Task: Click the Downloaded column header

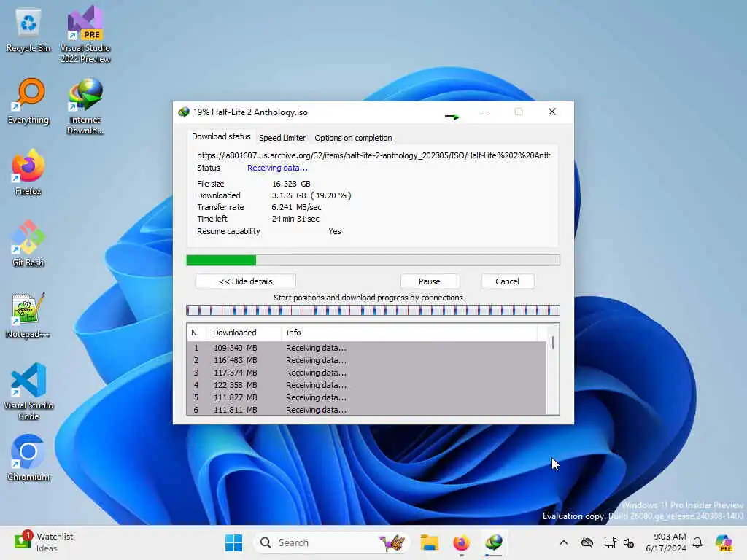Action: pyautogui.click(x=246, y=332)
